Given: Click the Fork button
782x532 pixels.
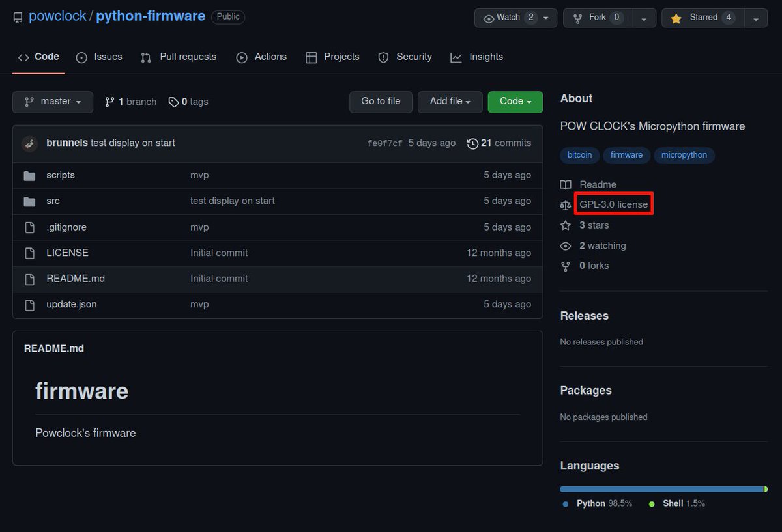Looking at the screenshot, I should (x=598, y=18).
